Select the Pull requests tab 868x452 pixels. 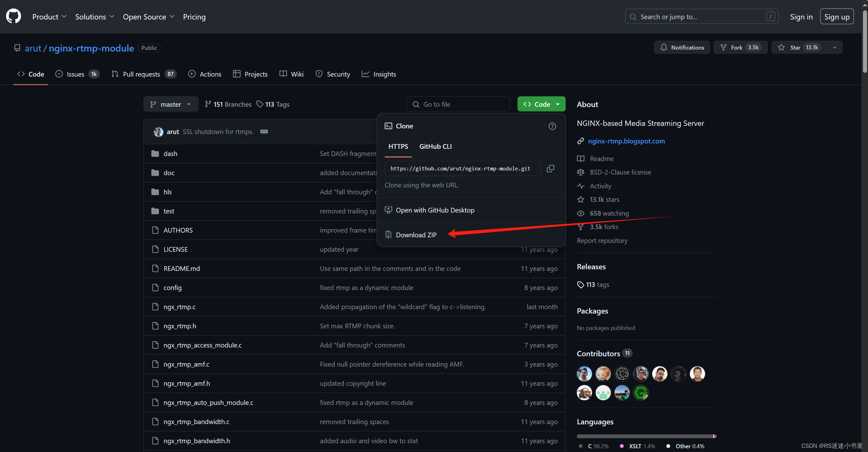point(141,73)
